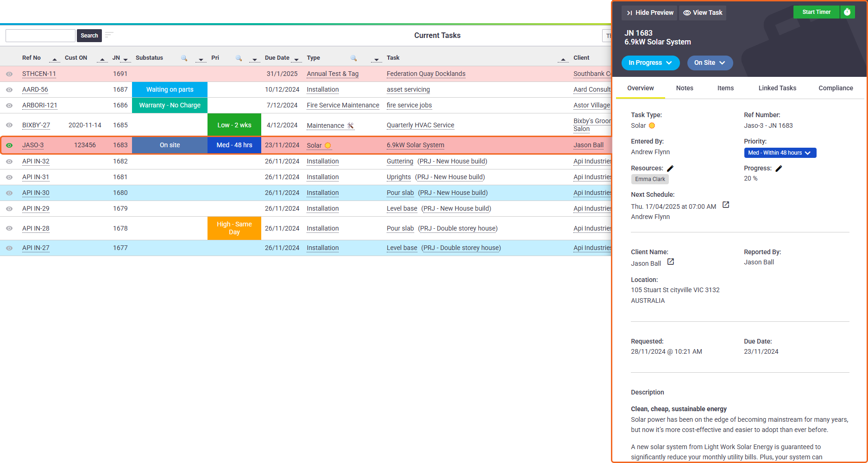
Task: Toggle preview eye for STHCEN-11 row
Action: tap(9, 74)
